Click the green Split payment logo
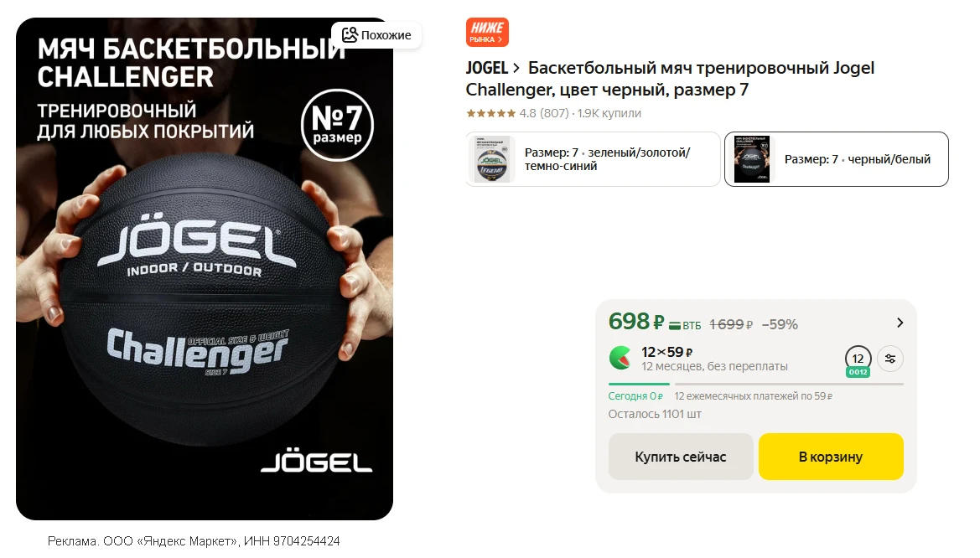Image resolution: width=980 pixels, height=558 pixels. pos(620,358)
